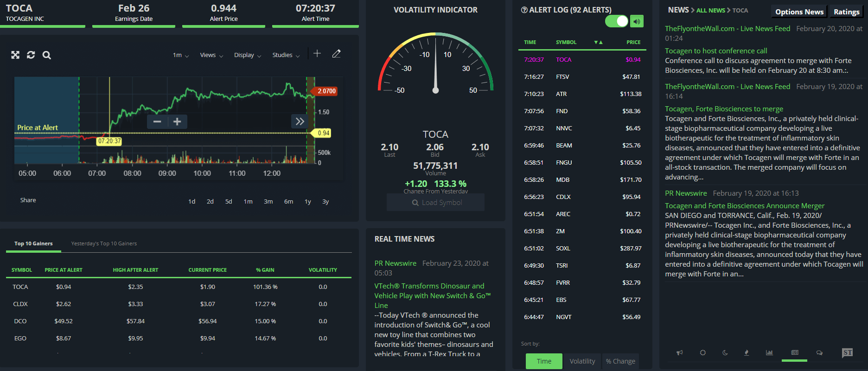Set chart range to 3y
This screenshot has width=868, height=371.
tap(325, 201)
